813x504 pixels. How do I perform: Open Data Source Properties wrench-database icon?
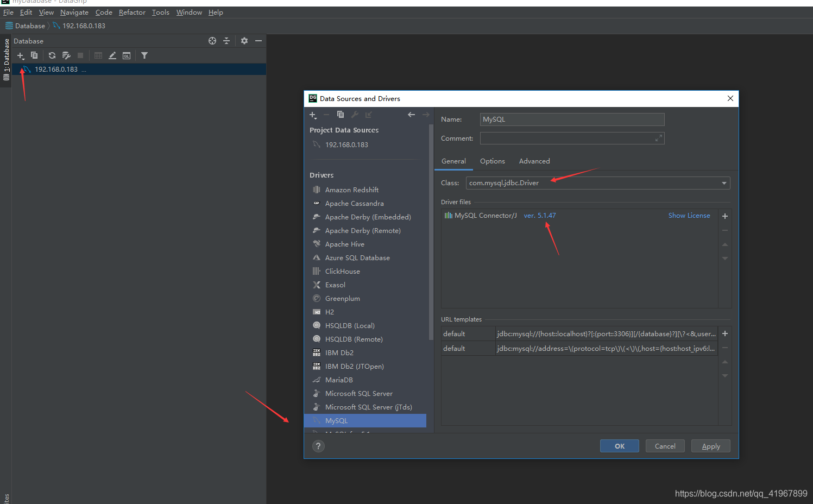(66, 55)
